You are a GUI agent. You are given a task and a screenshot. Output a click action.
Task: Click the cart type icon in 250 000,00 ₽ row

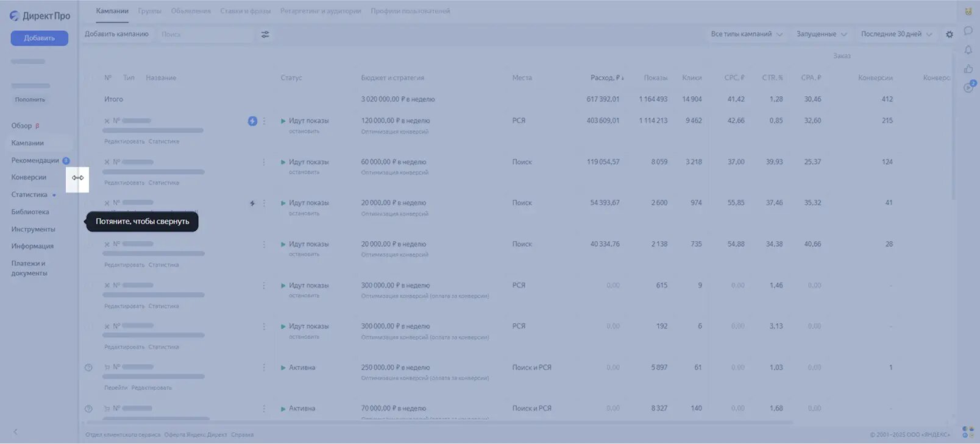107,367
